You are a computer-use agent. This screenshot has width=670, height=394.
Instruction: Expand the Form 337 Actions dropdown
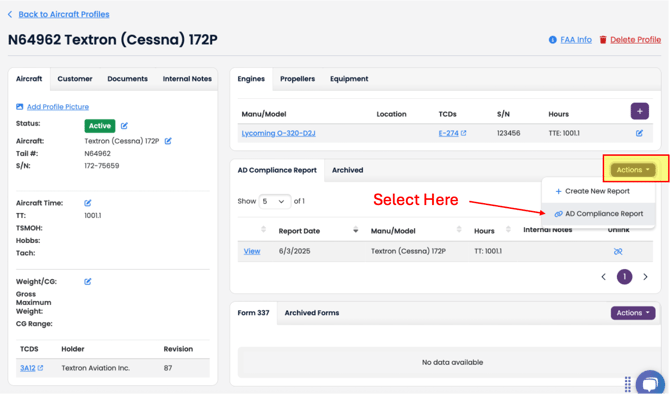tap(632, 313)
